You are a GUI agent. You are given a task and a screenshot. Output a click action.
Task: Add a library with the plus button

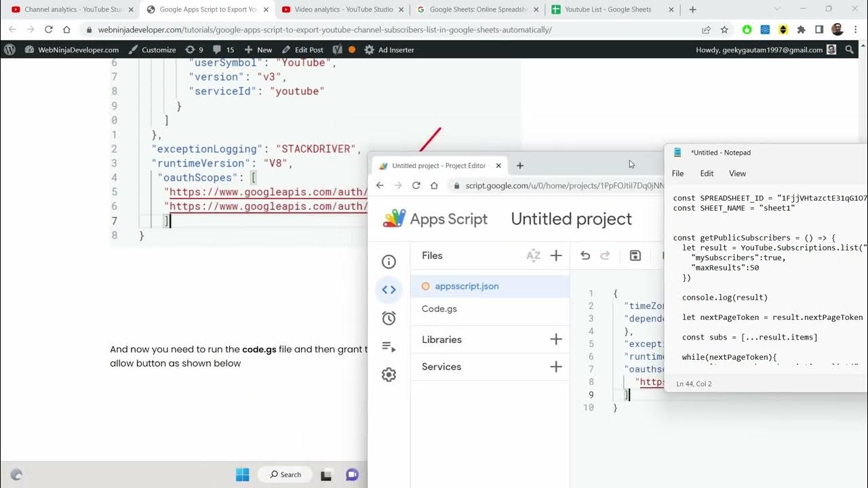pos(556,340)
